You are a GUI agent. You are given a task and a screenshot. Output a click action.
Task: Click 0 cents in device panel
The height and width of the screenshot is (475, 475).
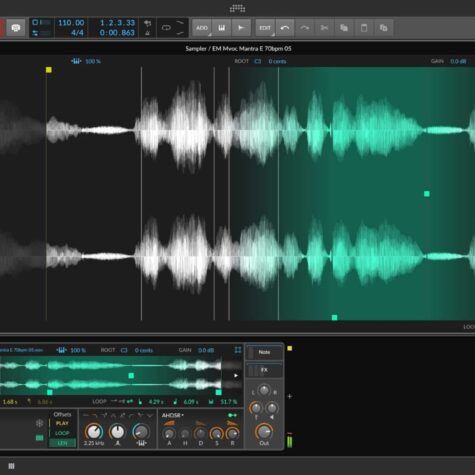(144, 350)
